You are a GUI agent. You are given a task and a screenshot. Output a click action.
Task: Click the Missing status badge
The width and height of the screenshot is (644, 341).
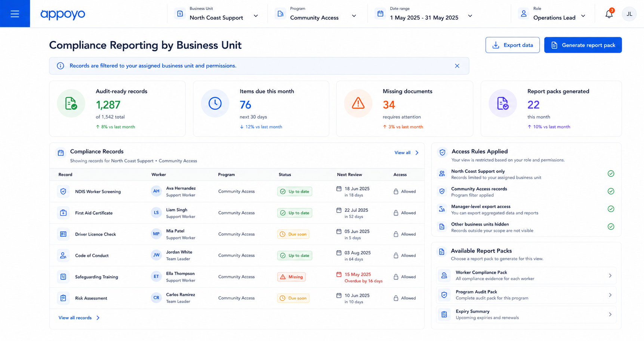(x=292, y=277)
